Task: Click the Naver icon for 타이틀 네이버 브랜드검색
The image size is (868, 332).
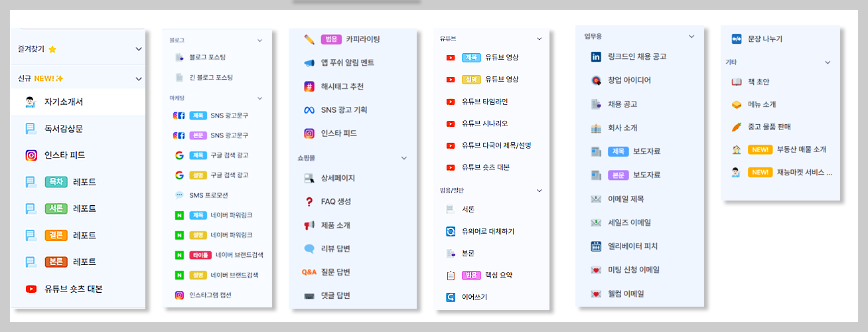Action: coord(179,255)
